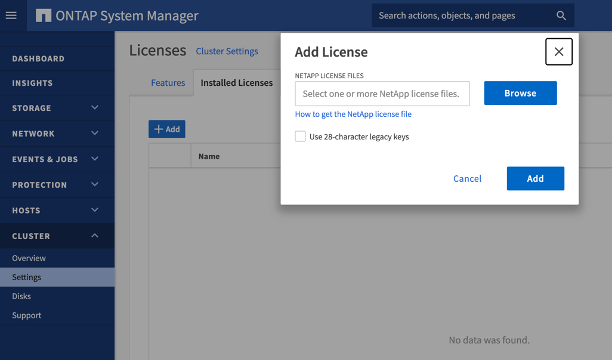The height and width of the screenshot is (360, 612).
Task: Switch to the Features tab
Action: tap(168, 83)
